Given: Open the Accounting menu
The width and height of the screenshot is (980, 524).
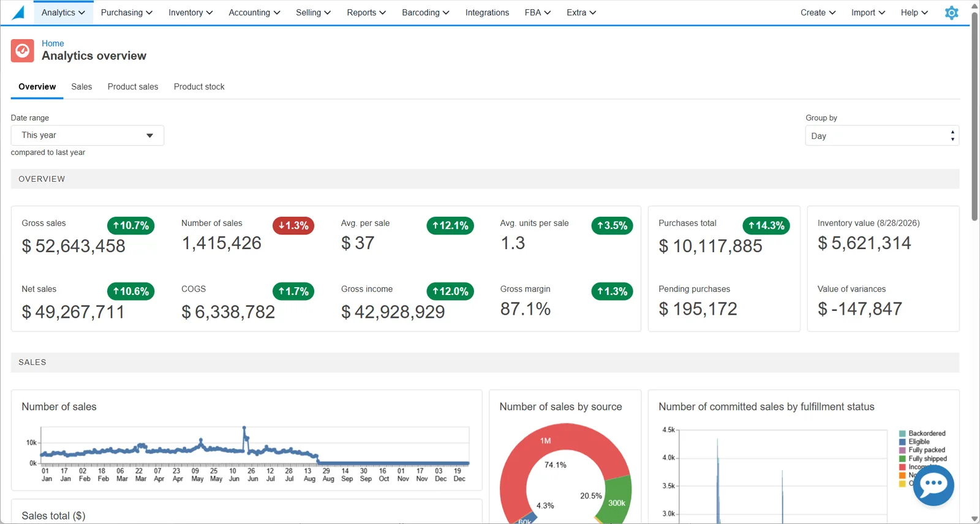Looking at the screenshot, I should (254, 13).
